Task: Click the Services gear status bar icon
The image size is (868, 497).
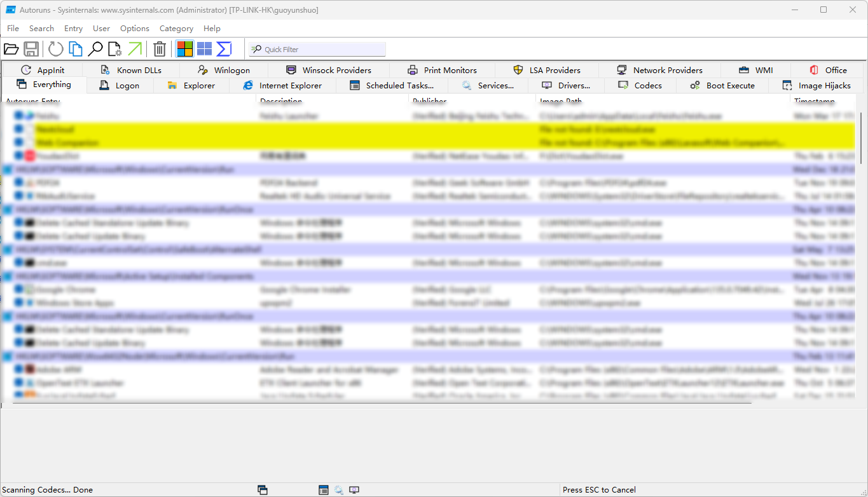Action: click(x=339, y=490)
